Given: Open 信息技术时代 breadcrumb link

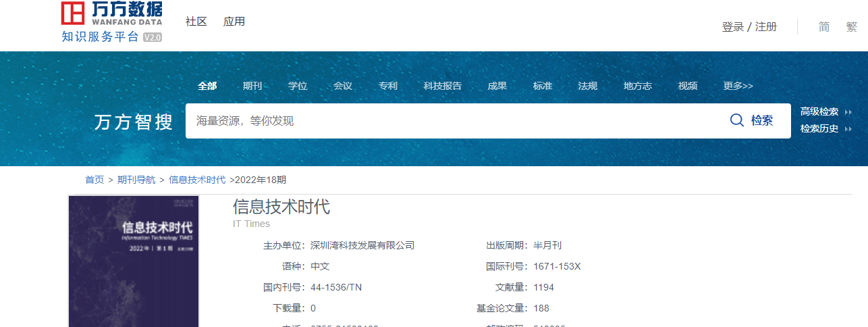Looking at the screenshot, I should pos(197,180).
